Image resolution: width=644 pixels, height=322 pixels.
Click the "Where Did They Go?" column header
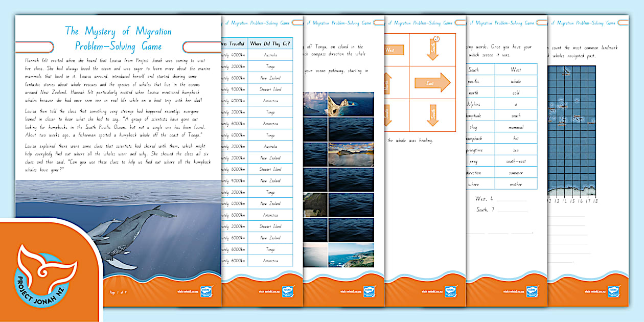pos(270,43)
